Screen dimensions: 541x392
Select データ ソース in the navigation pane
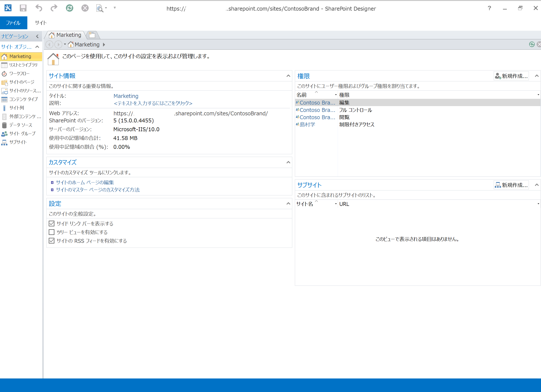point(21,125)
